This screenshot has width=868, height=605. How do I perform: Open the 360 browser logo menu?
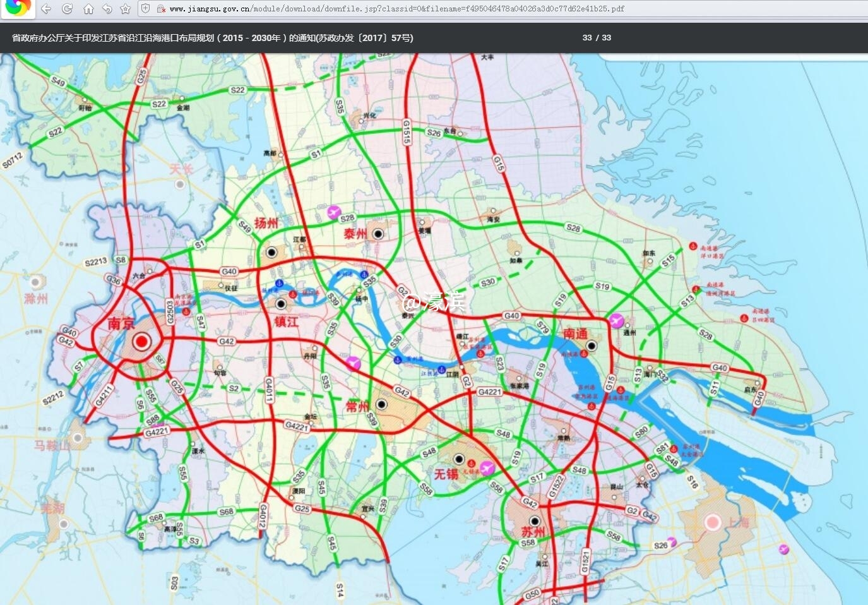coord(17,8)
